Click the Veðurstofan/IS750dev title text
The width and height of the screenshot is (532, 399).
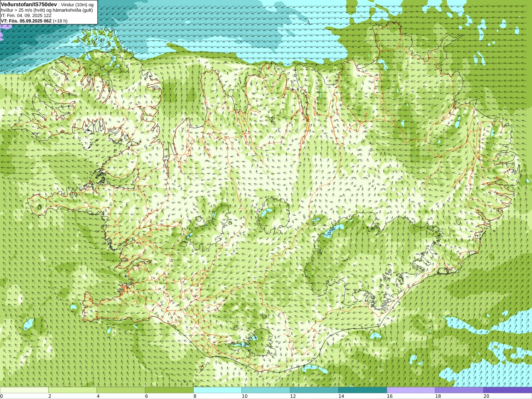tap(29, 4)
